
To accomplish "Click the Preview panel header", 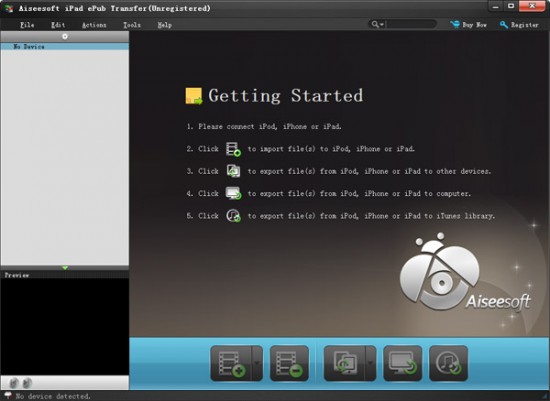I will point(65,275).
